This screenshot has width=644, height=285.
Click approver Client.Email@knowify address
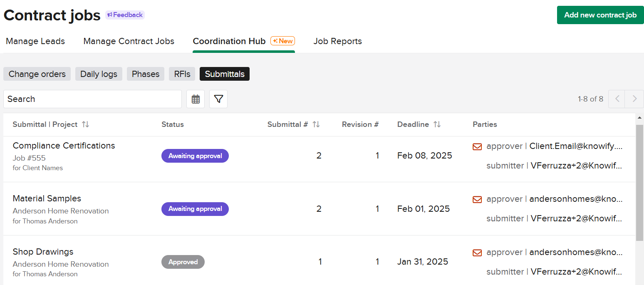coord(576,146)
